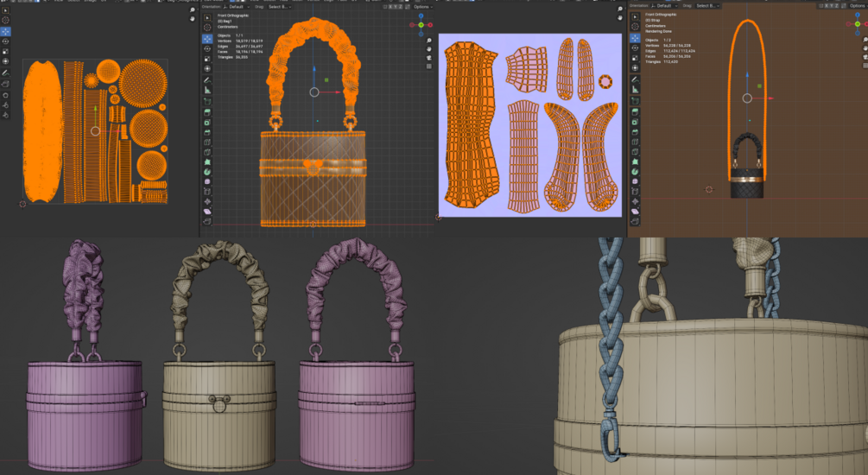
Task: Select the Inset Faces tool in Bag1 viewport
Action: point(207,123)
